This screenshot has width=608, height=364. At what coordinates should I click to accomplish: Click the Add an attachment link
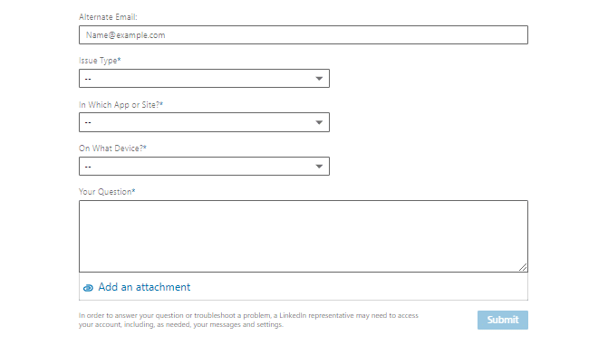pyautogui.click(x=144, y=287)
